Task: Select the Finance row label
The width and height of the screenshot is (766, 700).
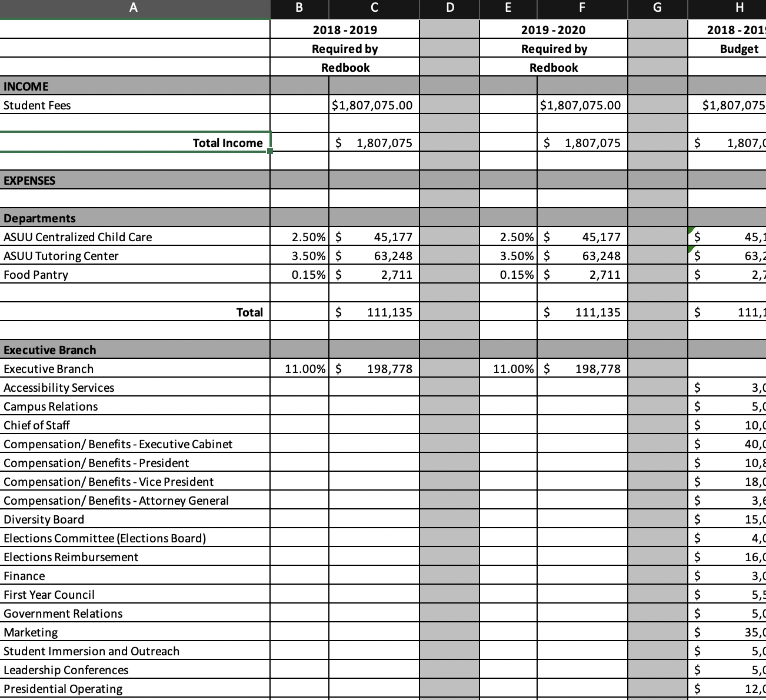Action: click(x=135, y=575)
